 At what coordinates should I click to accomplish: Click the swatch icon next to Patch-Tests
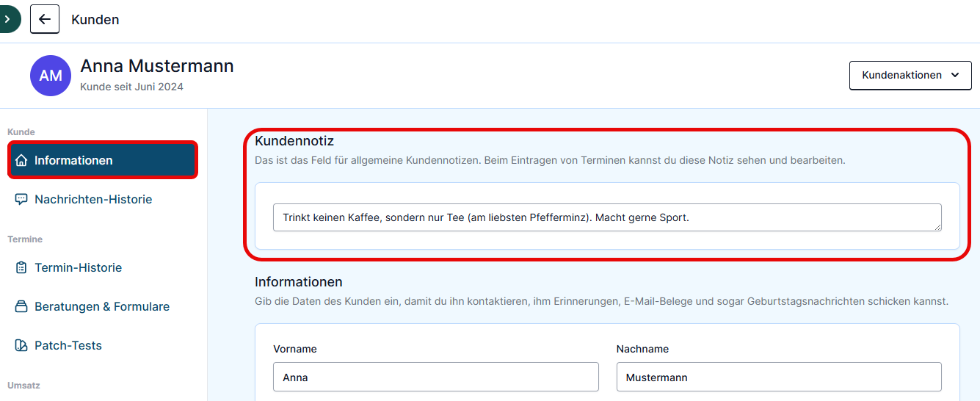[21, 345]
